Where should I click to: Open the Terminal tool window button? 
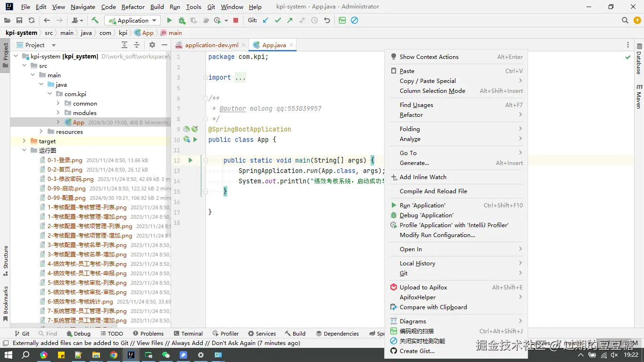point(188,333)
